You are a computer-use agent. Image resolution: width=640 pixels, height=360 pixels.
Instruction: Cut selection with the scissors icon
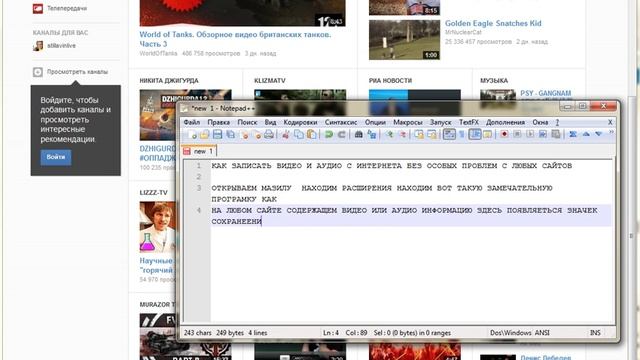tap(286, 134)
